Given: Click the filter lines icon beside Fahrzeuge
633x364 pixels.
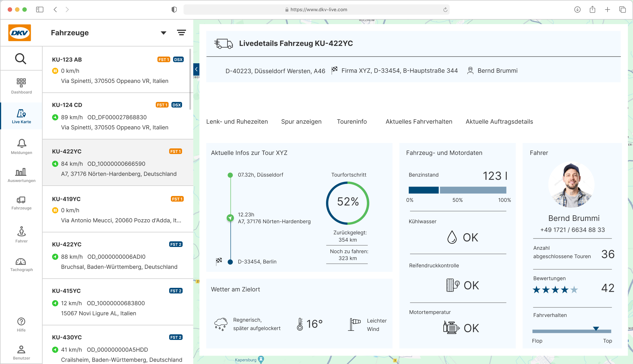Looking at the screenshot, I should tap(181, 33).
